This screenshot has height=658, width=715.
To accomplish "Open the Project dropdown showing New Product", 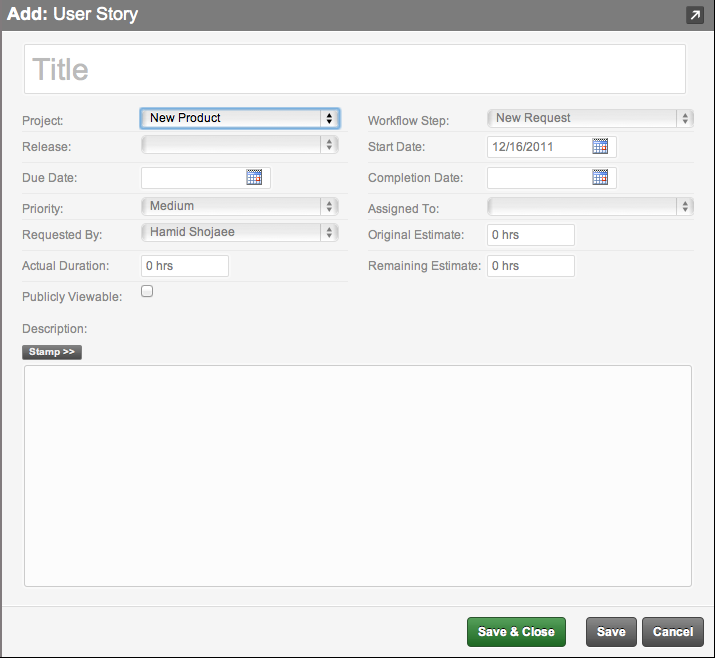I will 240,118.
